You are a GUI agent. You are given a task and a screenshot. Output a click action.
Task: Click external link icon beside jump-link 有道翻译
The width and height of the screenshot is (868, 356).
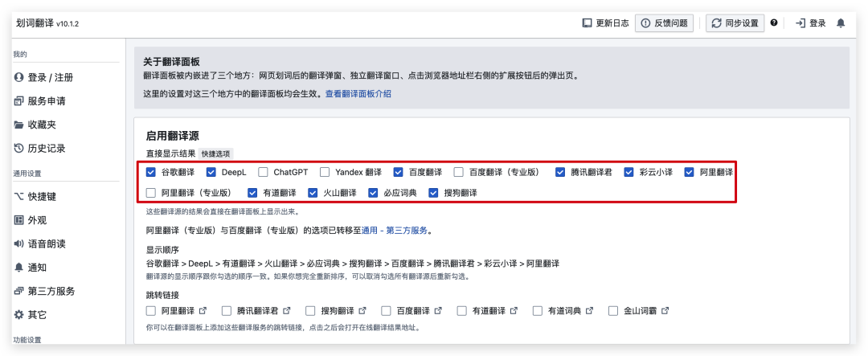(x=514, y=311)
